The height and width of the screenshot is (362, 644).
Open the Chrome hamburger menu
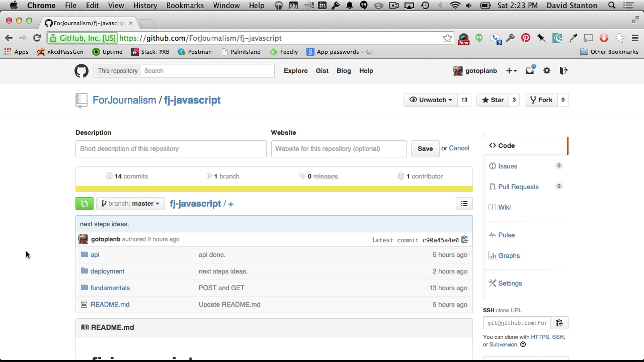(x=635, y=38)
